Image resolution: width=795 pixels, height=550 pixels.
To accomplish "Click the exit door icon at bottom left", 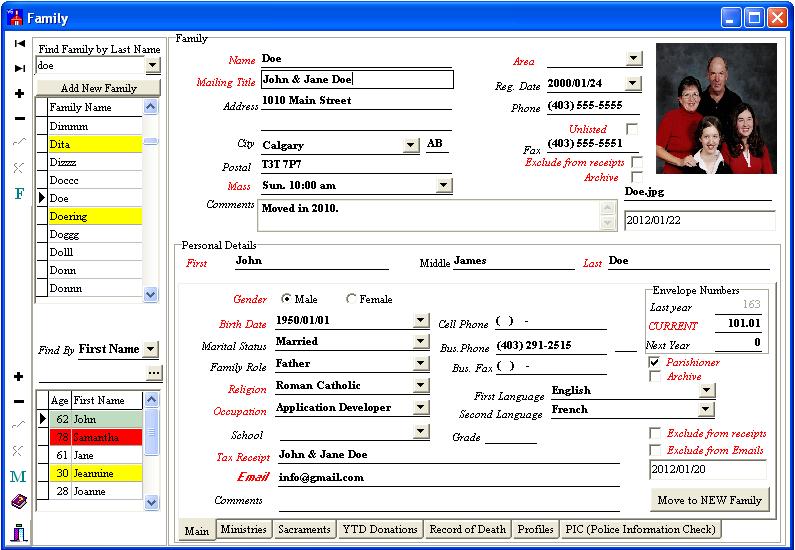I will click(x=19, y=530).
